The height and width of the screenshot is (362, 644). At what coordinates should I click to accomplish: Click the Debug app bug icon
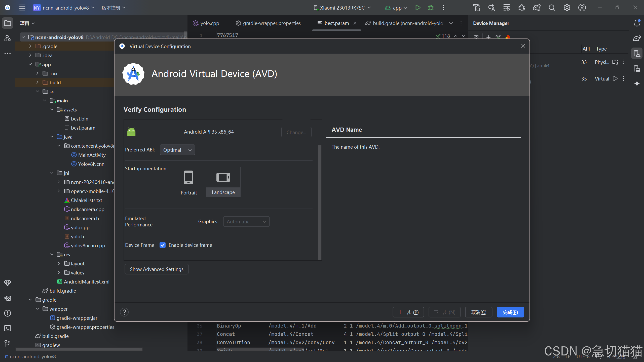(431, 8)
